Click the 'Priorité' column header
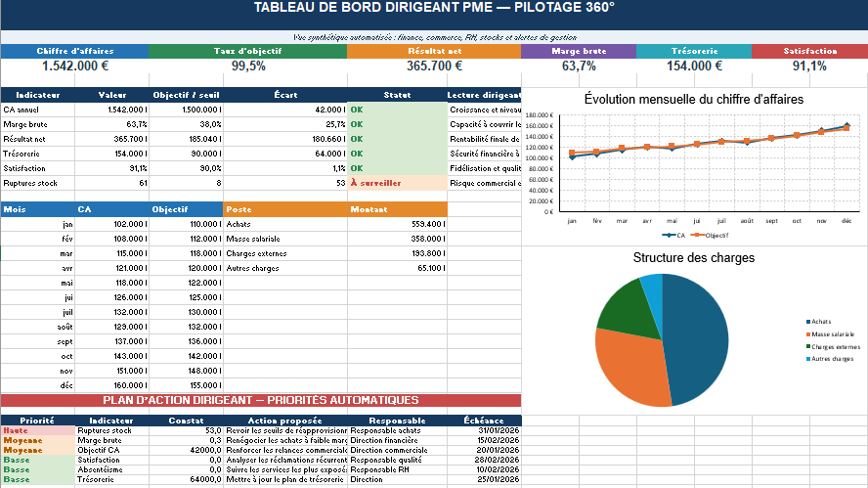The width and height of the screenshot is (868, 488). (x=38, y=421)
